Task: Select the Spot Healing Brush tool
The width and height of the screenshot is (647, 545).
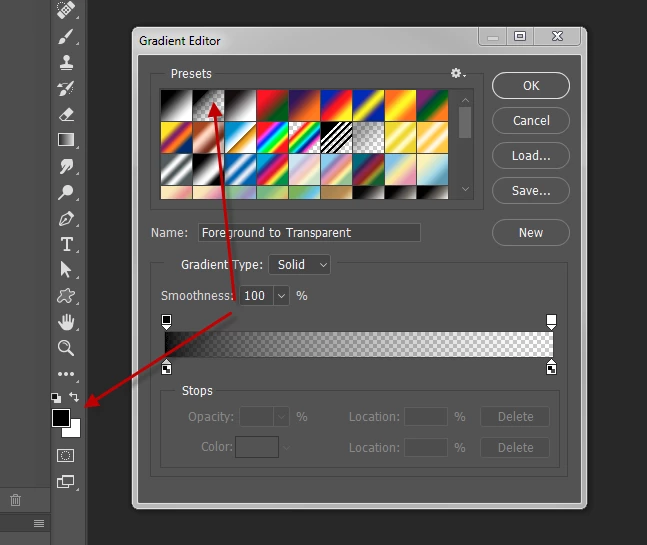Action: [x=66, y=9]
